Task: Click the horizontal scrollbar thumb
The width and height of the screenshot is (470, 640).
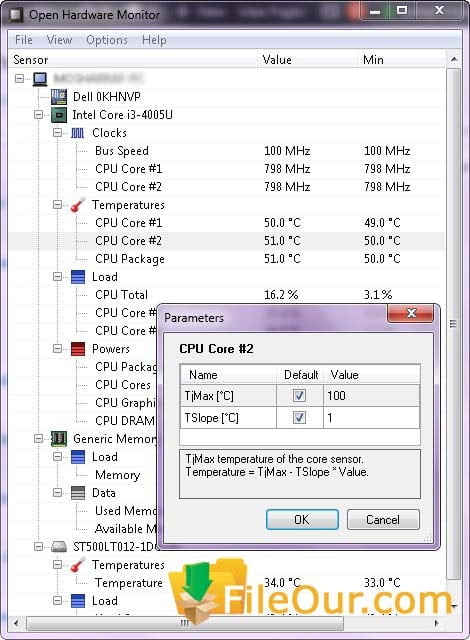Action: [x=185, y=623]
